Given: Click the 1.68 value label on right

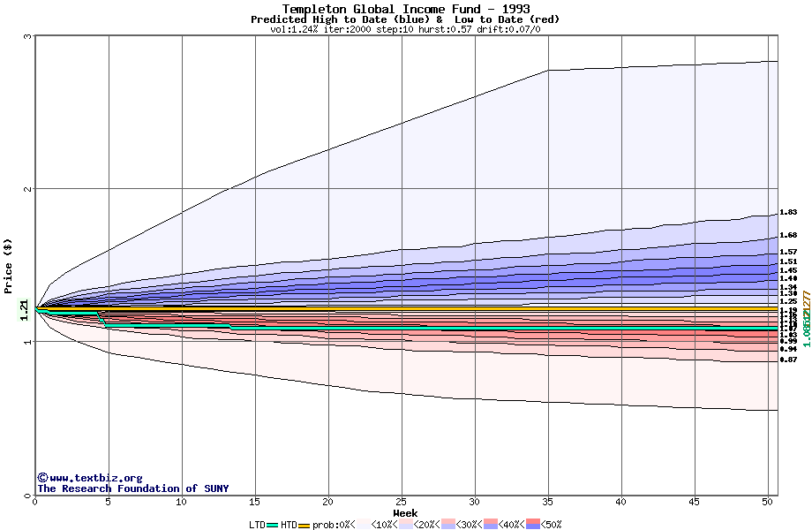Looking at the screenshot, I should (788, 235).
